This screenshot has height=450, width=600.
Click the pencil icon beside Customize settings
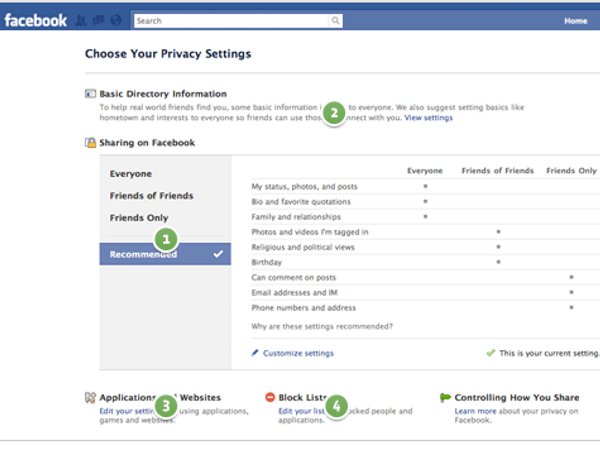(x=255, y=353)
